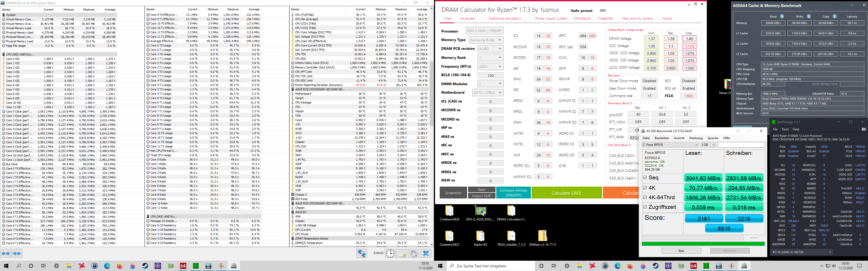Viewport: 868px width, 271px height.
Task: Take a ZenTimings screenshot via camera icon
Action: tap(863, 129)
